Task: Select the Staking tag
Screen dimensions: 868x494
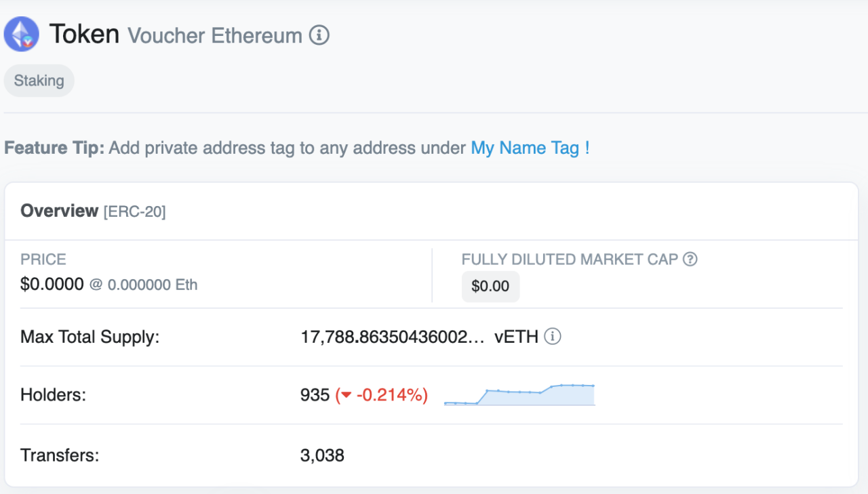Action: pos(39,81)
